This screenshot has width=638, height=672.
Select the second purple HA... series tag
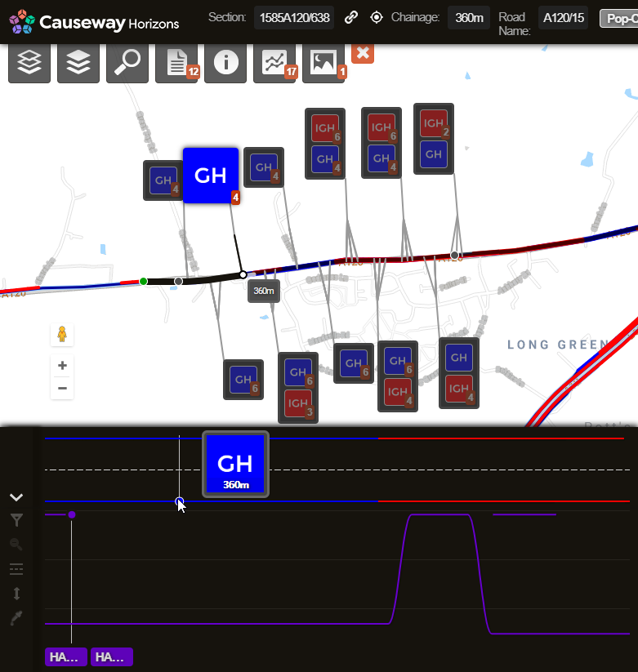(x=112, y=656)
